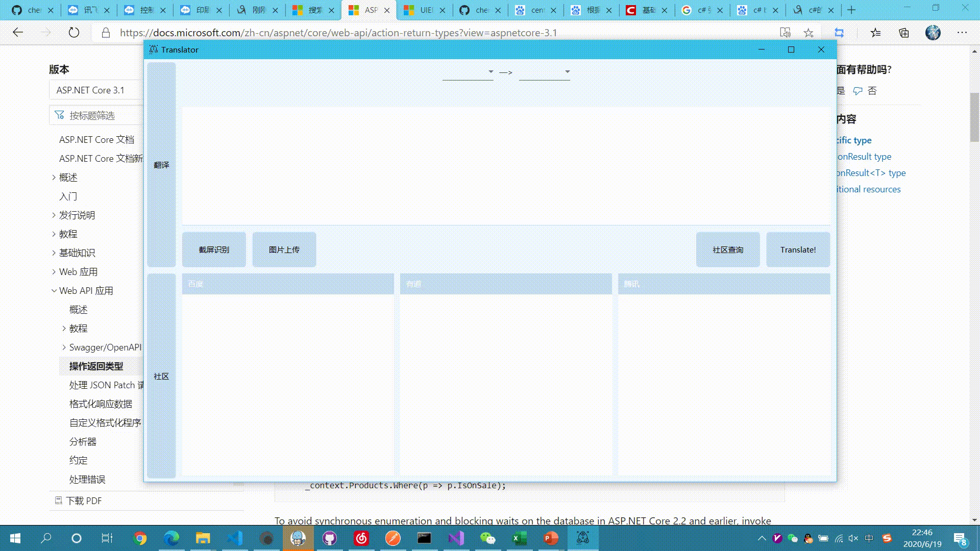Switch to the 社区 side tab
The width and height of the screenshot is (980, 551).
(x=161, y=376)
